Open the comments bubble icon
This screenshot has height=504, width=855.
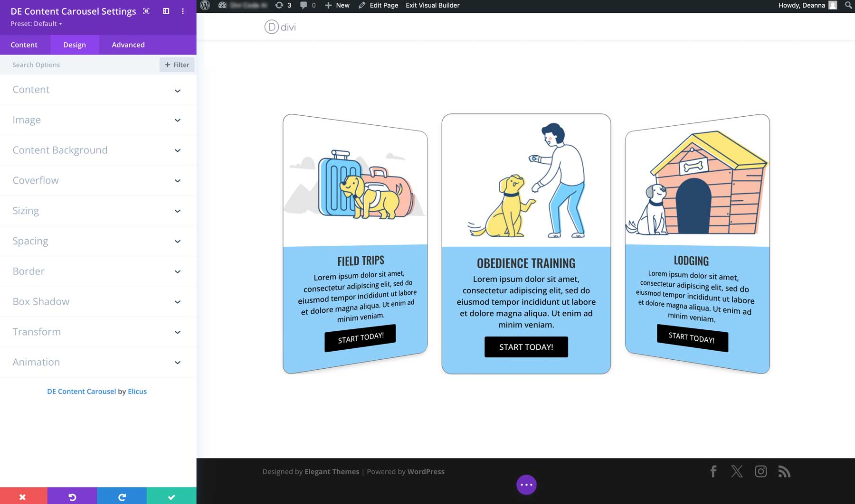[304, 5]
